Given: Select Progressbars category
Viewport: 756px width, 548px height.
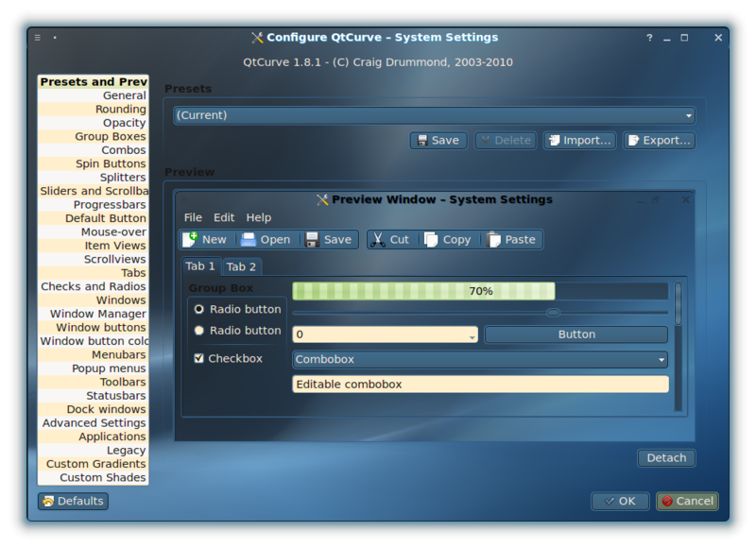Looking at the screenshot, I should [93, 205].
